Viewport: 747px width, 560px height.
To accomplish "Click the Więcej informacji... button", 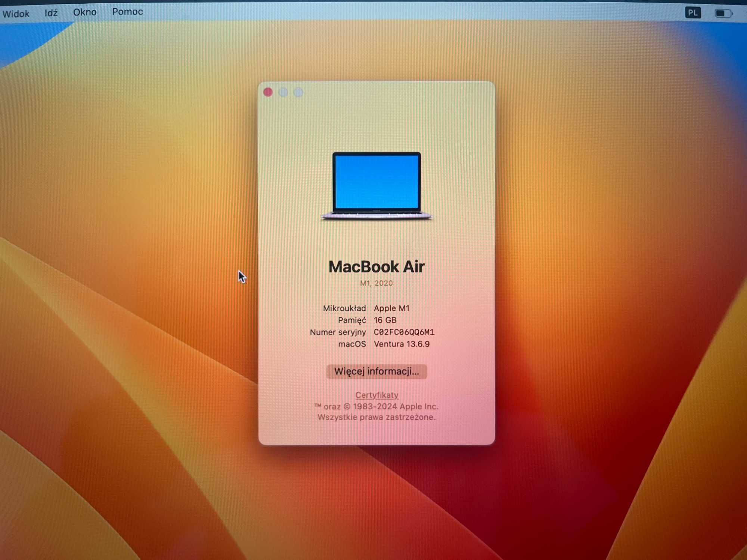I will [376, 371].
